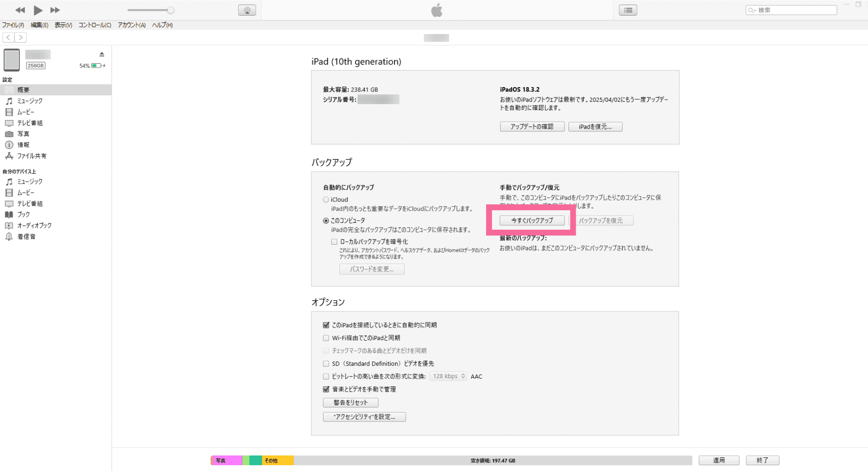Open the ファイル menu
This screenshot has width=868, height=472.
pos(13,25)
